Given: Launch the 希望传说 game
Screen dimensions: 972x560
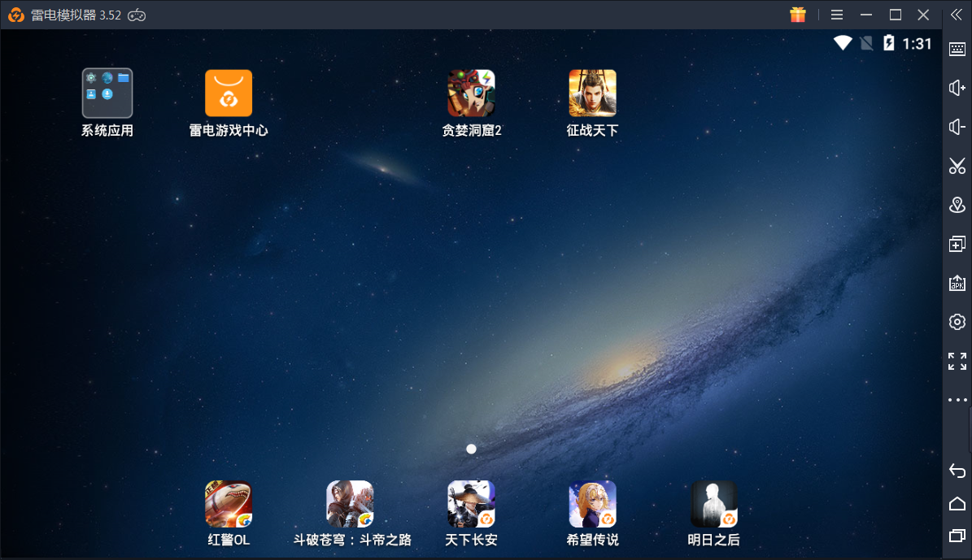Looking at the screenshot, I should [593, 504].
